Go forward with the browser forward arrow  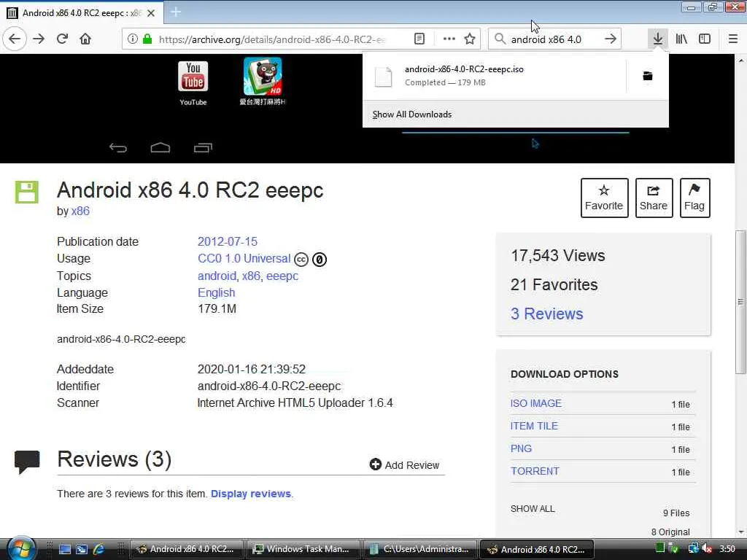(x=39, y=39)
